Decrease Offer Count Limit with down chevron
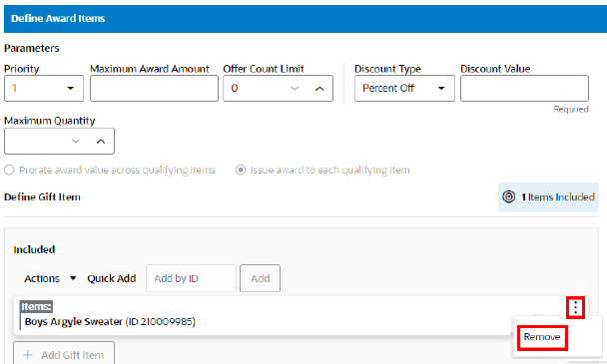This screenshot has width=607, height=364. tap(295, 89)
